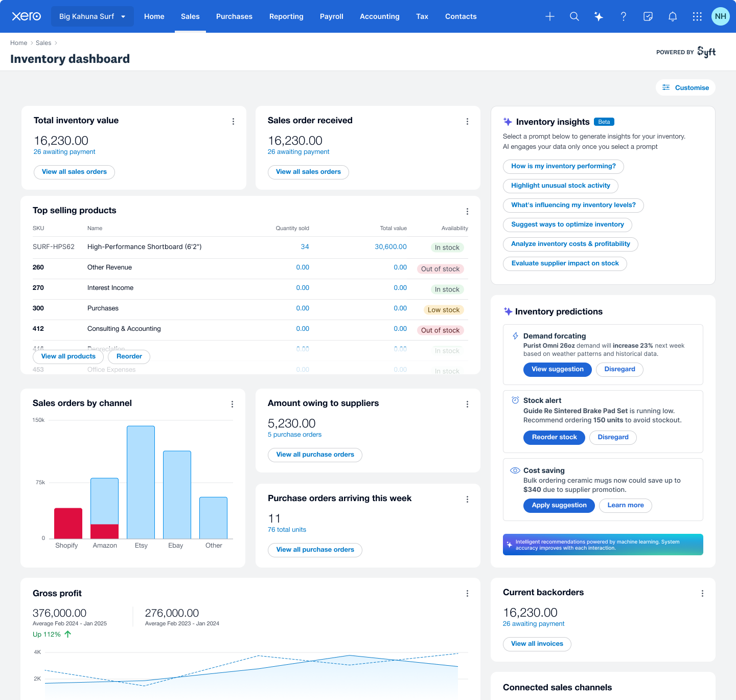Open the help question mark icon
Viewport: 736px width, 700px height.
click(x=624, y=16)
